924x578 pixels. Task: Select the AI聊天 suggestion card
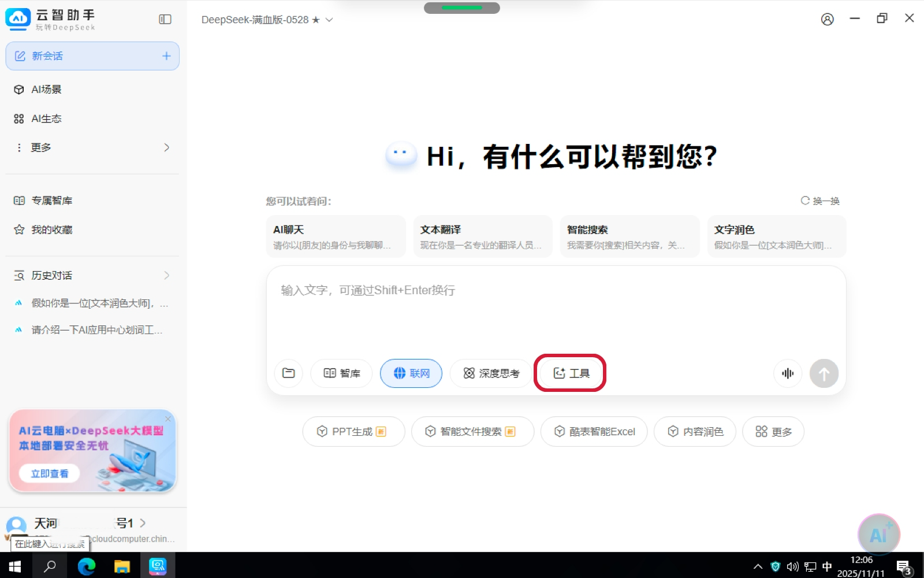336,236
